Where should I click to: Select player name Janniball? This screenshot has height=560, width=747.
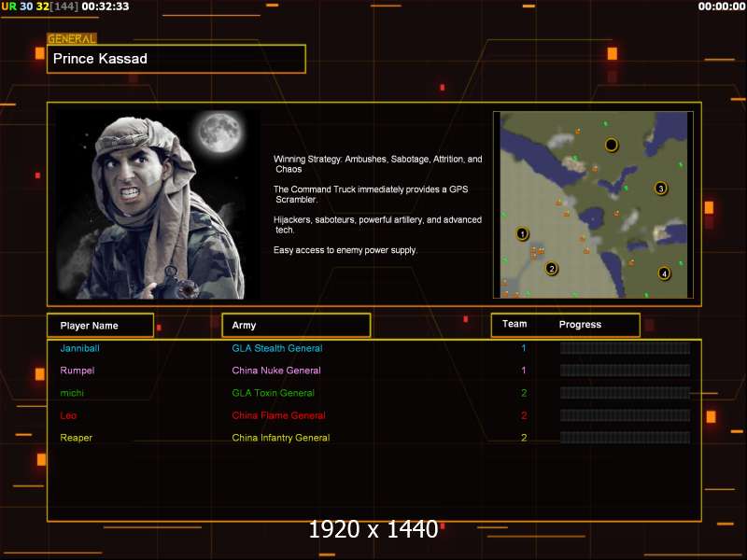pyautogui.click(x=79, y=348)
